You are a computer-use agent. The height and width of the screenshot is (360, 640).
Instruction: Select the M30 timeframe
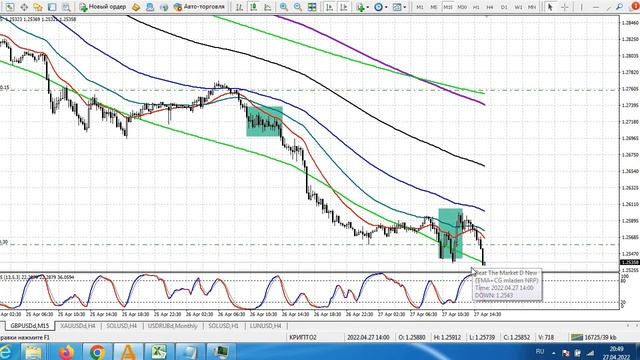pyautogui.click(x=462, y=7)
